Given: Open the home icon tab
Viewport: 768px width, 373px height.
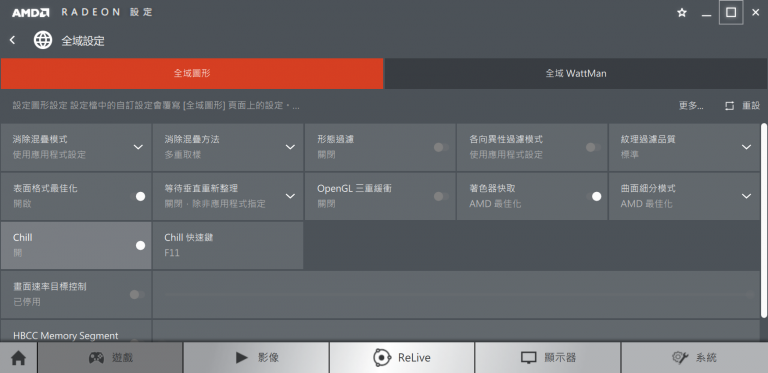Looking at the screenshot, I should coord(19,358).
